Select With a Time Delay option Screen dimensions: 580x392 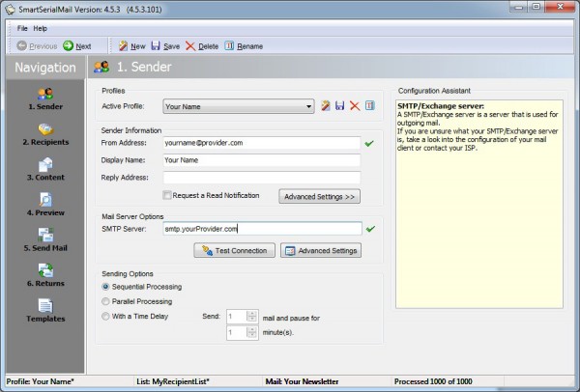pyautogui.click(x=106, y=316)
